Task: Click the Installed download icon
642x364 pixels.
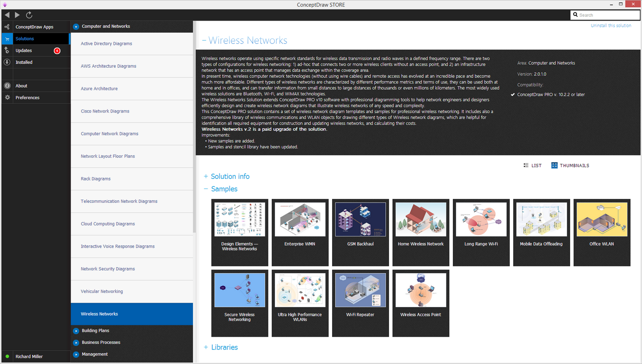Action: [7, 62]
